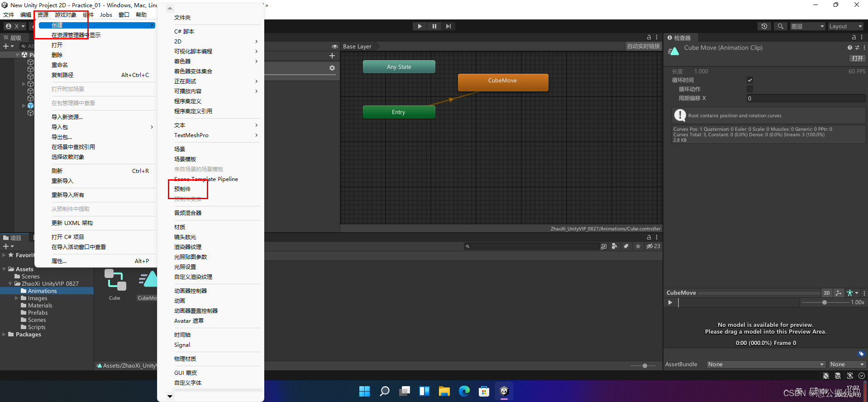Toggle the 2D preview button
The image size is (868, 402).
pyautogui.click(x=826, y=293)
